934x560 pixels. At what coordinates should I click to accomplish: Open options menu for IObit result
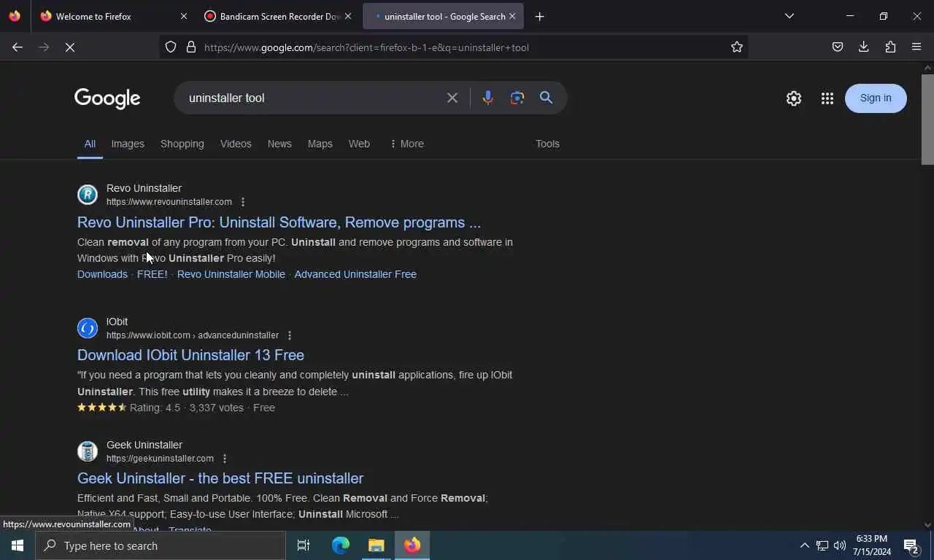pos(290,335)
